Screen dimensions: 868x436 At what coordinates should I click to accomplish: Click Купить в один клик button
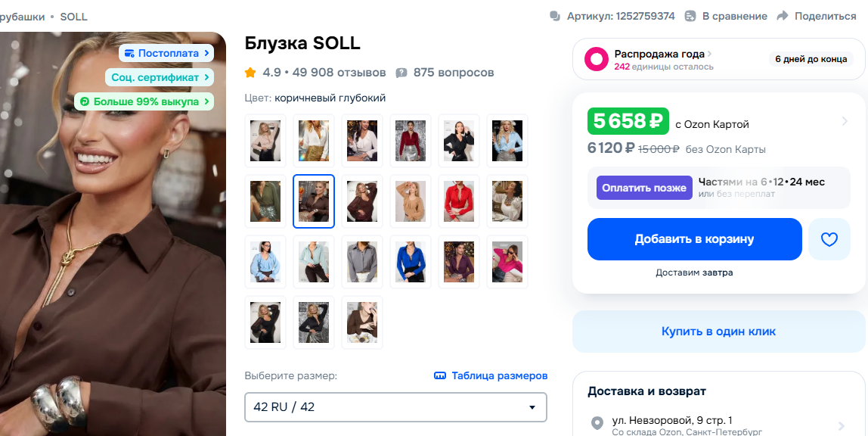click(718, 332)
